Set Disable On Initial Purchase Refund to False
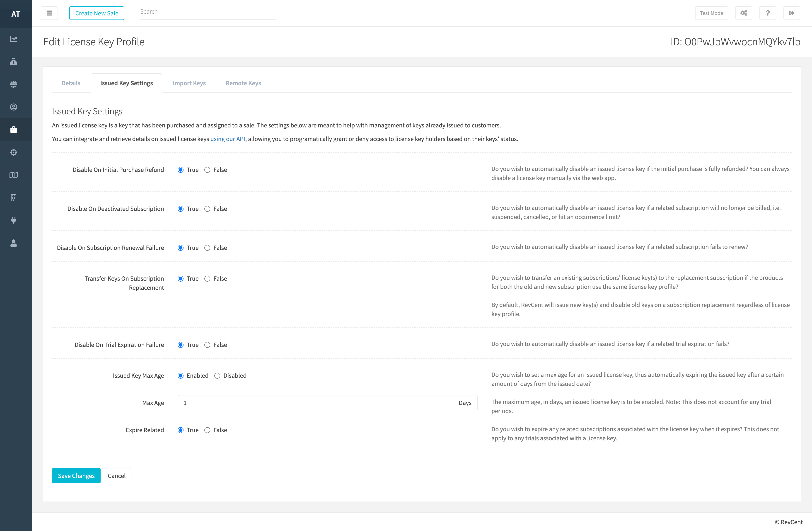The height and width of the screenshot is (531, 812). tap(207, 170)
